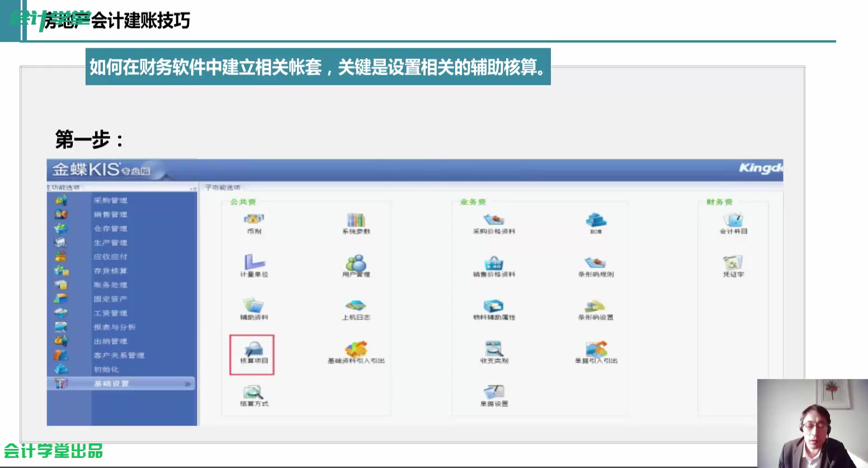Open the highlighted 核算项目 icon

(252, 354)
